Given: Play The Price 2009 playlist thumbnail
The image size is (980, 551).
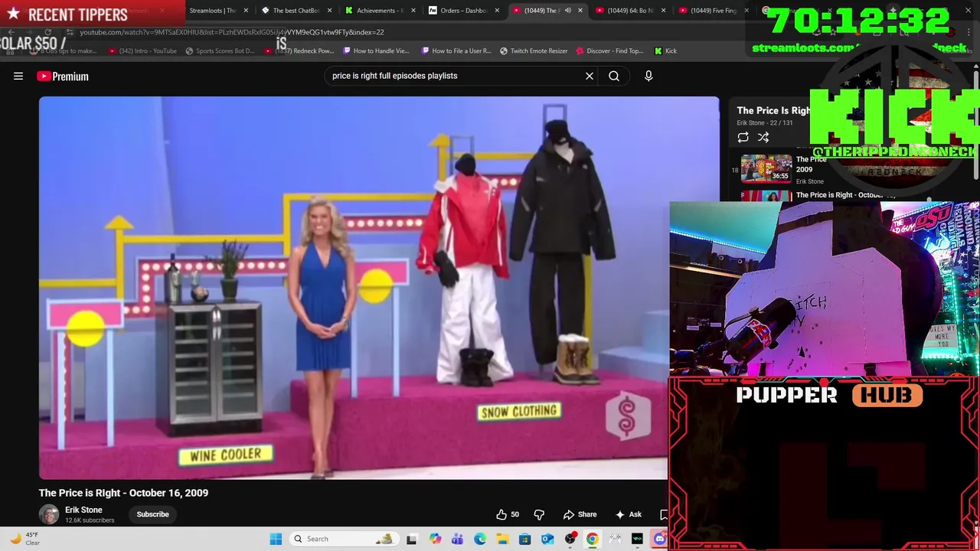Looking at the screenshot, I should tap(766, 168).
